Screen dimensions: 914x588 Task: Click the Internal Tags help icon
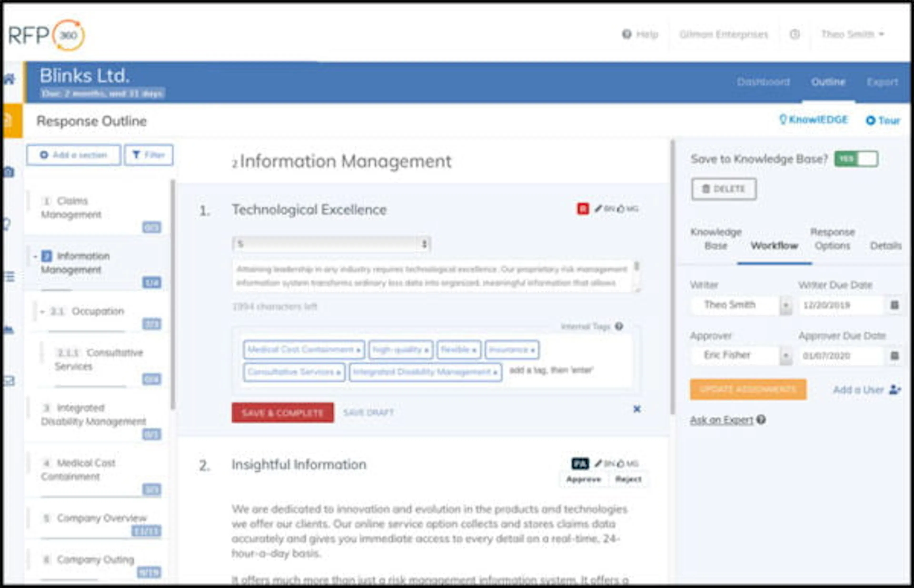click(619, 326)
